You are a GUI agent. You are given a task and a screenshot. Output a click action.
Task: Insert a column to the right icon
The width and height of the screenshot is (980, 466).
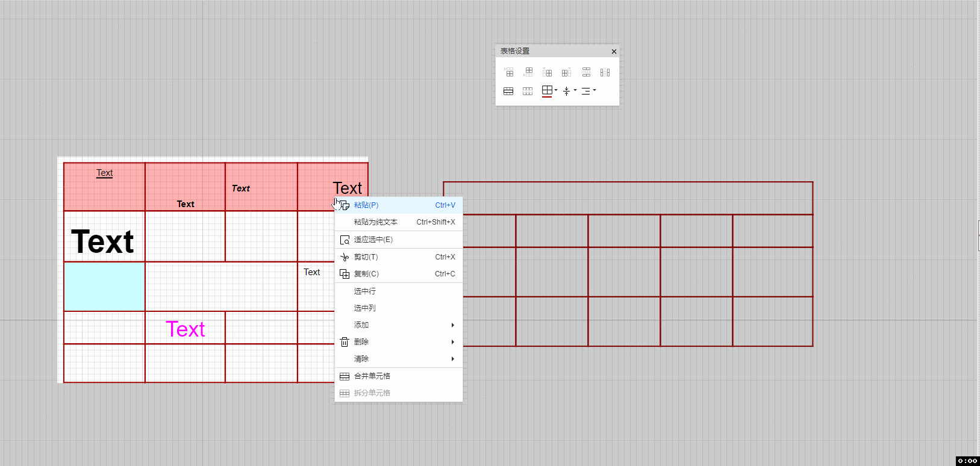click(566, 72)
